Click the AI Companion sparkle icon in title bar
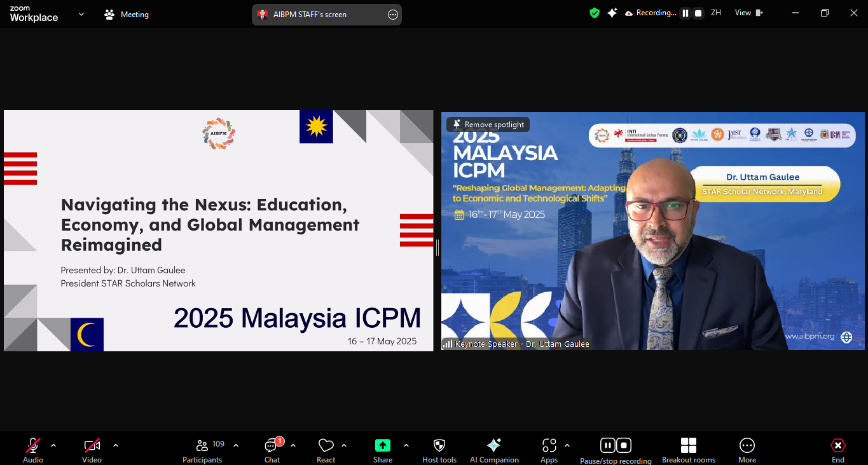This screenshot has width=868, height=465. pos(612,13)
